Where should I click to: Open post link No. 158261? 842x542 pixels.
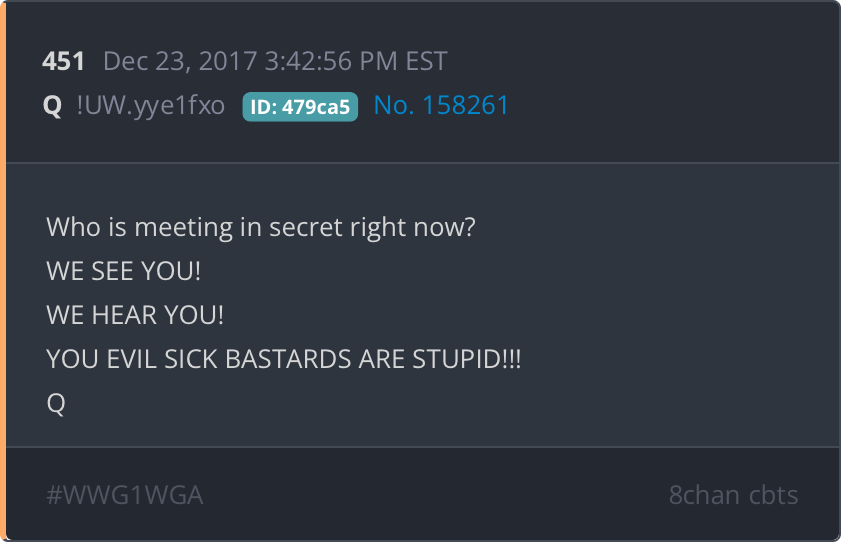click(x=441, y=105)
